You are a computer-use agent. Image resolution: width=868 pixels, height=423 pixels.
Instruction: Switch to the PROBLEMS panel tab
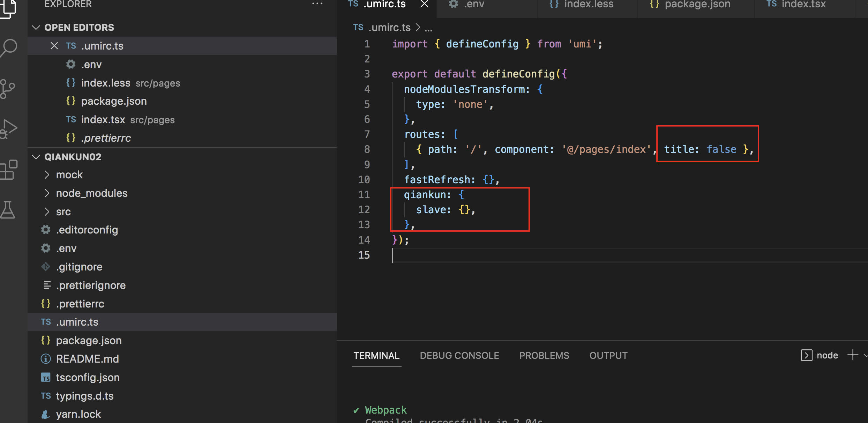(x=544, y=355)
